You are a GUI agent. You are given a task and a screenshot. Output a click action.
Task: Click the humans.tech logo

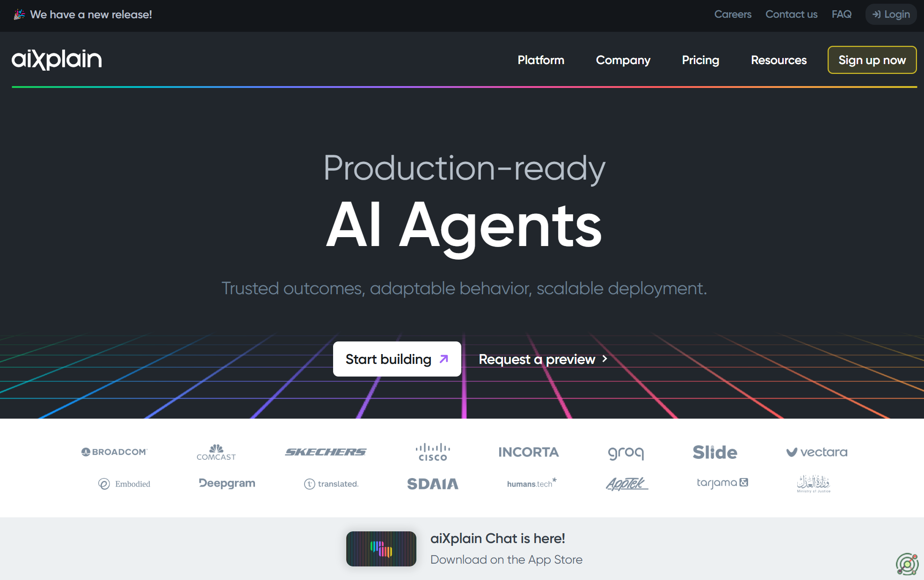(x=532, y=483)
